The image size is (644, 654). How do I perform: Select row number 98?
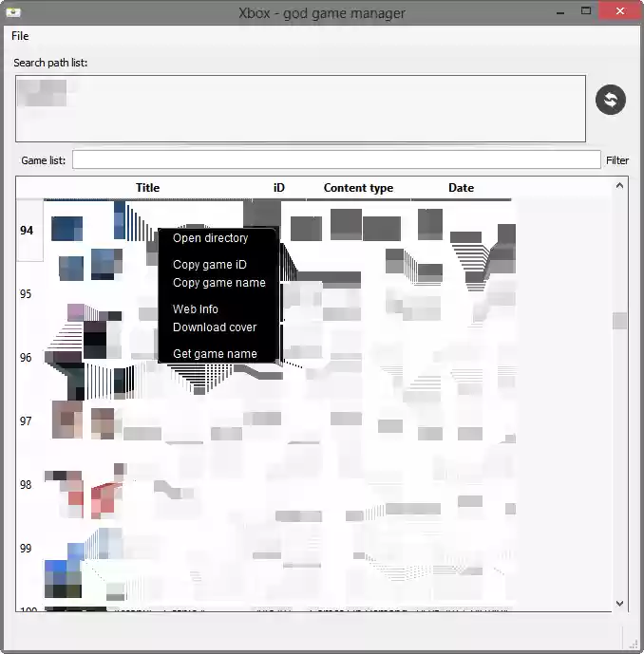[x=26, y=485]
